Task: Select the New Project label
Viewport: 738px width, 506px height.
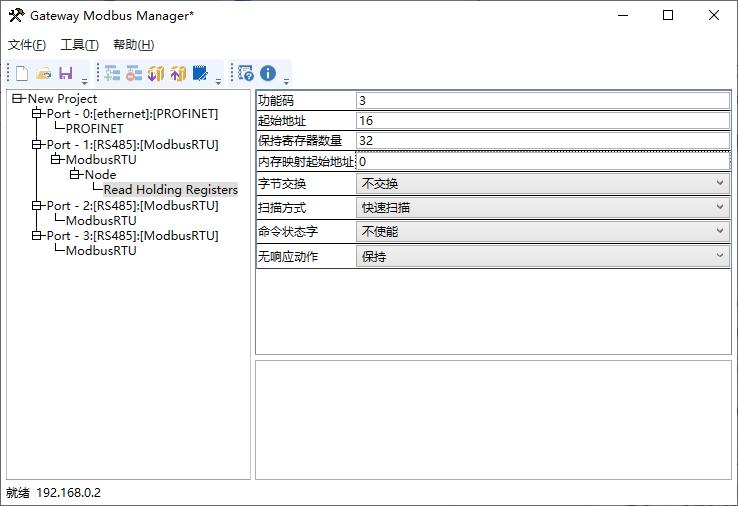Action: (x=62, y=98)
